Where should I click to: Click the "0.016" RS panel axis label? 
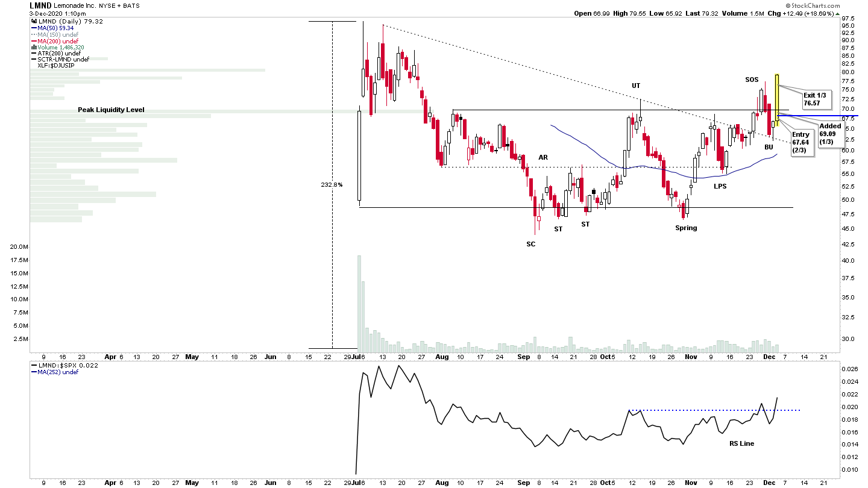click(x=851, y=432)
